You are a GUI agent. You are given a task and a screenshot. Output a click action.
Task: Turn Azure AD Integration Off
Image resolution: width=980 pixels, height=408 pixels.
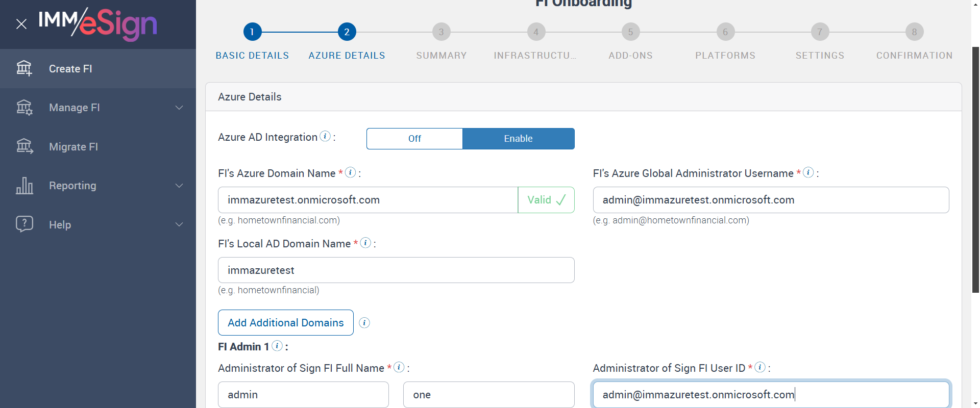click(414, 139)
